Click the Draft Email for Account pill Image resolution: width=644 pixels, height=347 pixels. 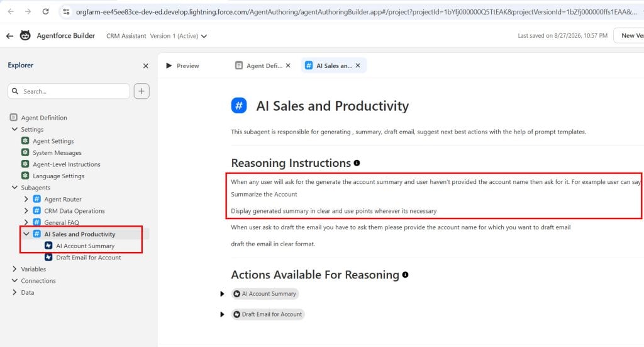268,314
